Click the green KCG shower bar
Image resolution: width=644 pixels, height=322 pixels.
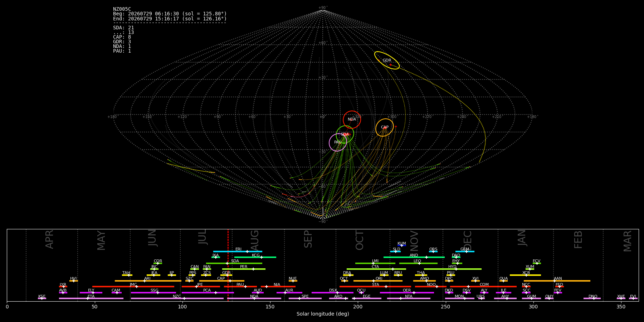pyautogui.click(x=255, y=257)
